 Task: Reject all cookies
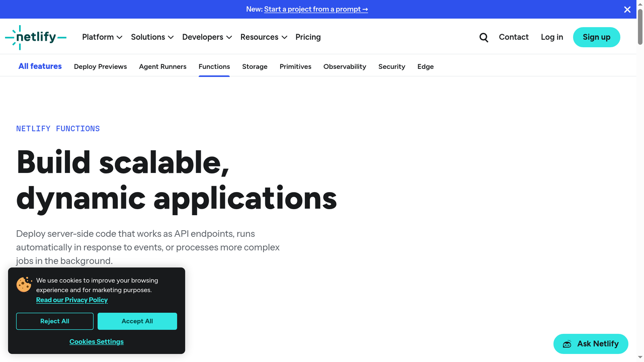click(54, 321)
